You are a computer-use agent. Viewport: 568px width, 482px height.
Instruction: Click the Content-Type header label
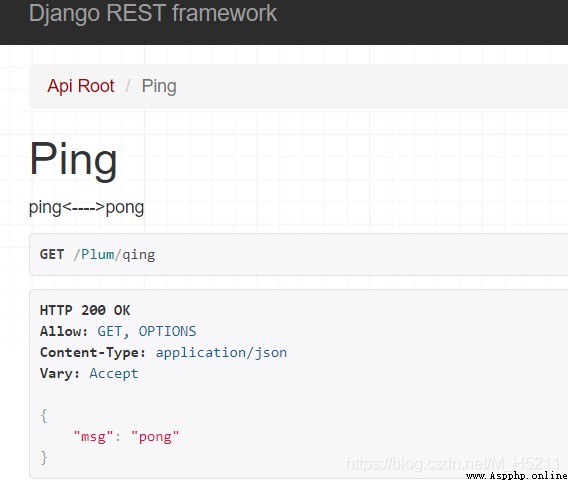pos(93,353)
